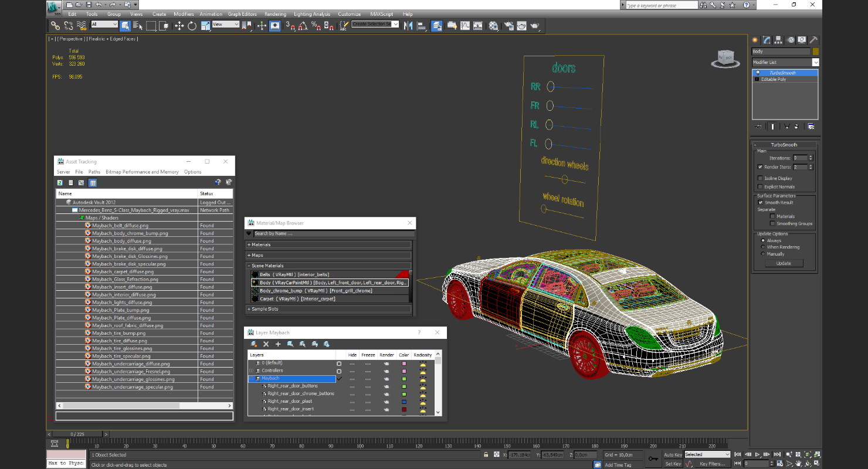Open the Graph Editors menu
The image size is (868, 469).
coord(242,14)
